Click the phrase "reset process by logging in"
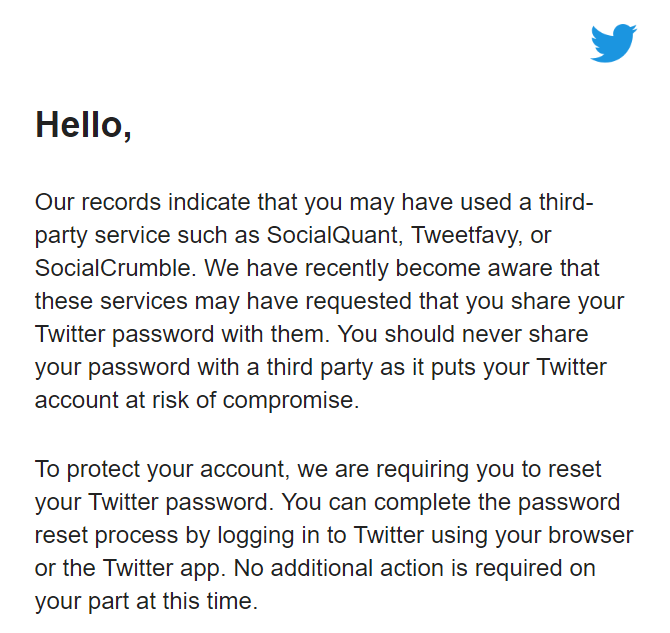This screenshot has width=670, height=633. coord(178,536)
